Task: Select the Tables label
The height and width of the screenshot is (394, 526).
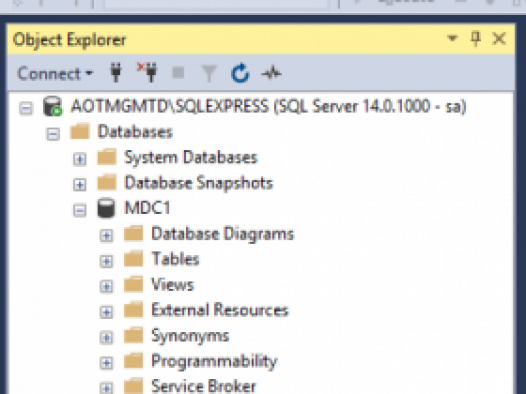Action: click(175, 259)
